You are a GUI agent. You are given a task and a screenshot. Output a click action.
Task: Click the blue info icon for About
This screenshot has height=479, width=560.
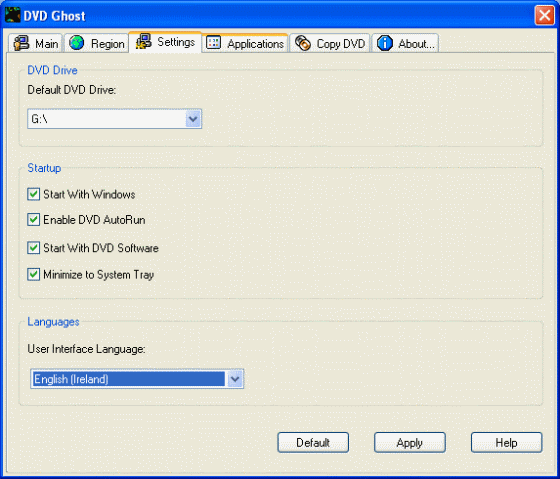coord(385,43)
